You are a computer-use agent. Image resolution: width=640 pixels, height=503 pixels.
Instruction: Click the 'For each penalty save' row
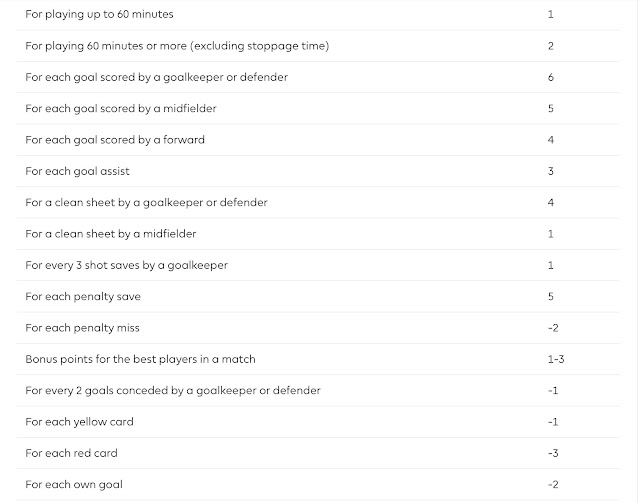[318, 296]
